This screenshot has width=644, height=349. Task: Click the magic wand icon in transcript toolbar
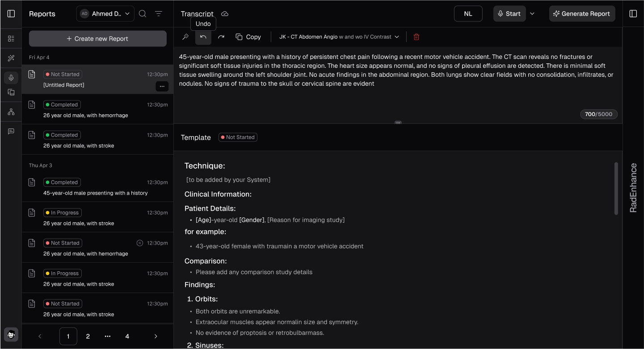pos(185,37)
